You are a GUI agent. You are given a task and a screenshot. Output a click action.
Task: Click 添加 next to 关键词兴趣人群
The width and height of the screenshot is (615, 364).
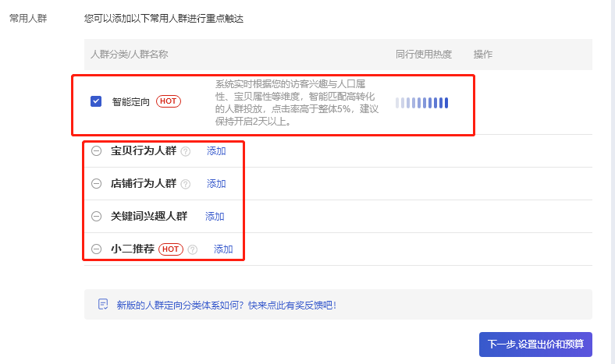[215, 217]
